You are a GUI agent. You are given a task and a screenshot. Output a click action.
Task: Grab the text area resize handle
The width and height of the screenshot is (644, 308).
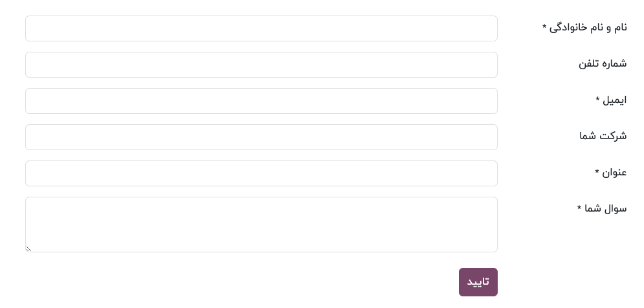(28, 248)
